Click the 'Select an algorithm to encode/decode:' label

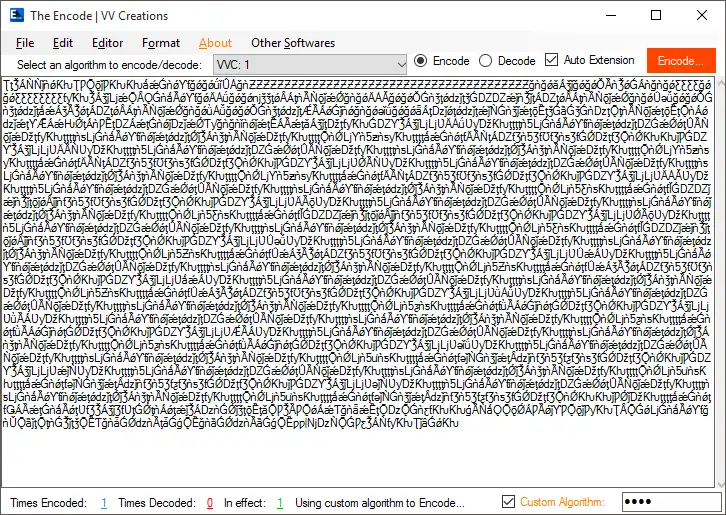[110, 65]
